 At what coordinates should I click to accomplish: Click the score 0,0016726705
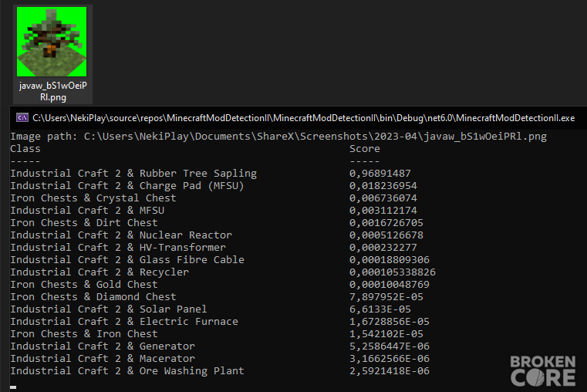[386, 223]
